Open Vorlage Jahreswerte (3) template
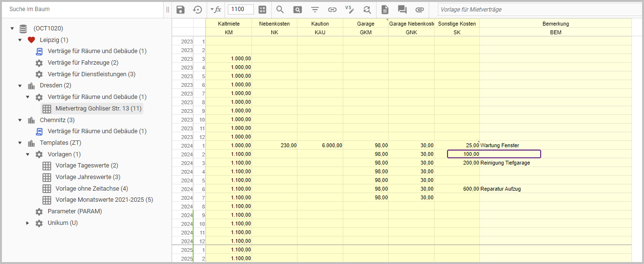This screenshot has height=264, width=644. [x=87, y=177]
